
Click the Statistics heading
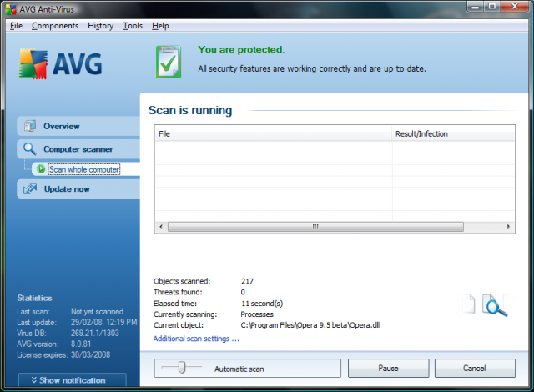(x=34, y=298)
